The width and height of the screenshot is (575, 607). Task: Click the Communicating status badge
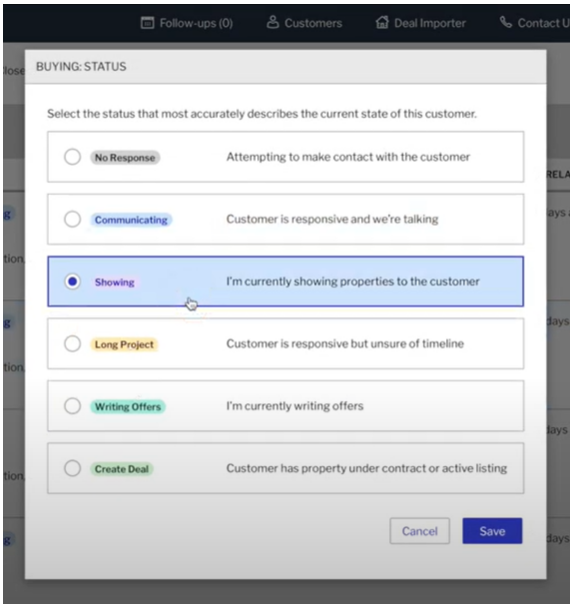[131, 220]
